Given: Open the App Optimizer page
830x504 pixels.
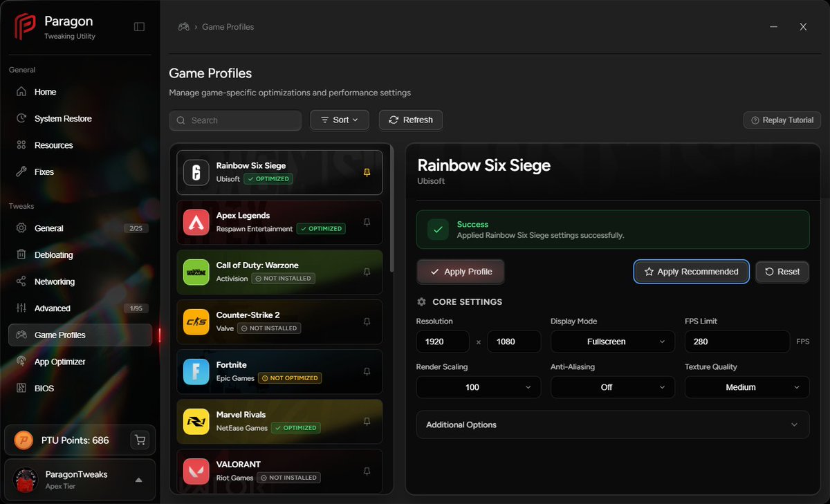Looking at the screenshot, I should point(80,362).
